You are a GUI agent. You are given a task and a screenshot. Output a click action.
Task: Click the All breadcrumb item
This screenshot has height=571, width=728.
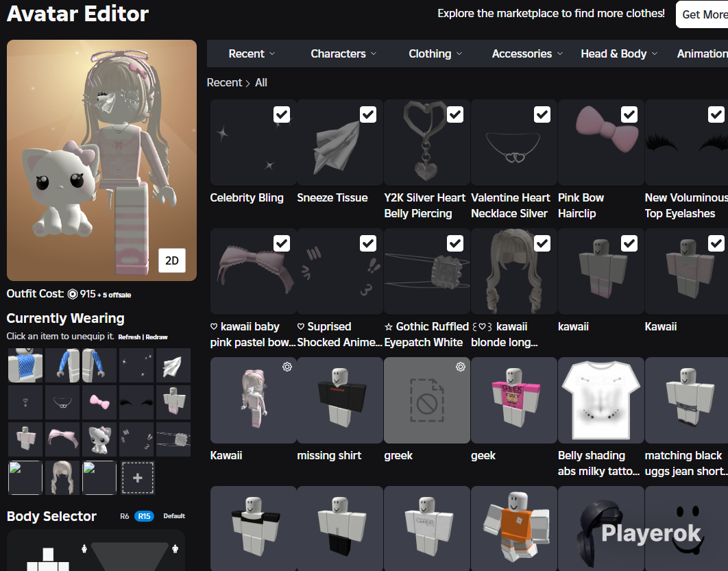pos(261,83)
